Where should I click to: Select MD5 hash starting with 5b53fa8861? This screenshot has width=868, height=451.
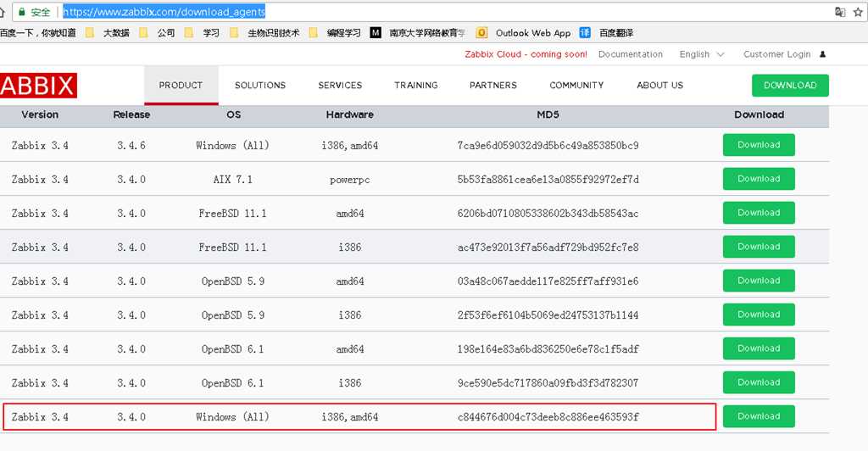coord(548,179)
